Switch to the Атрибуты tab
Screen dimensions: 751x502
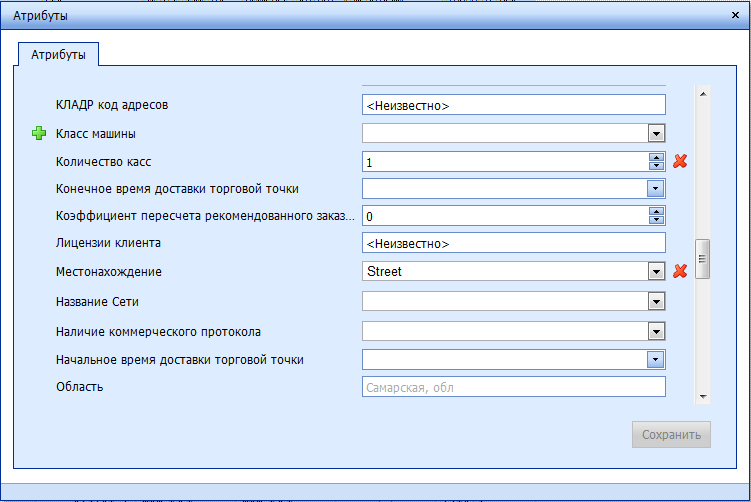coord(57,54)
